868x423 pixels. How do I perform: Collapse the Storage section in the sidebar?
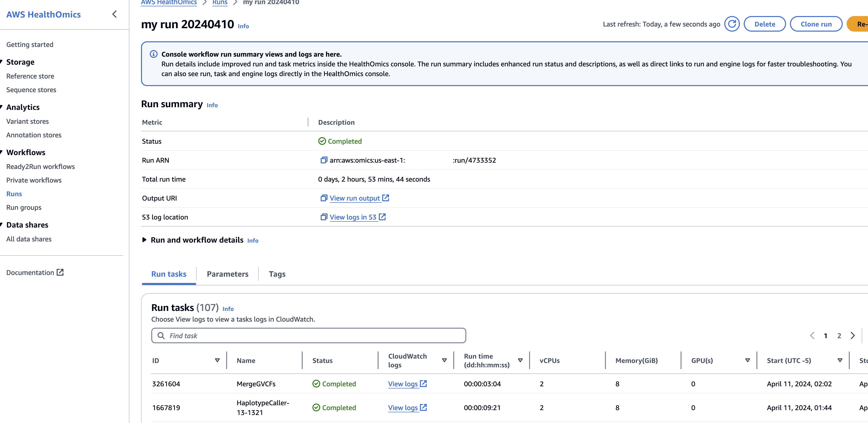(1, 62)
